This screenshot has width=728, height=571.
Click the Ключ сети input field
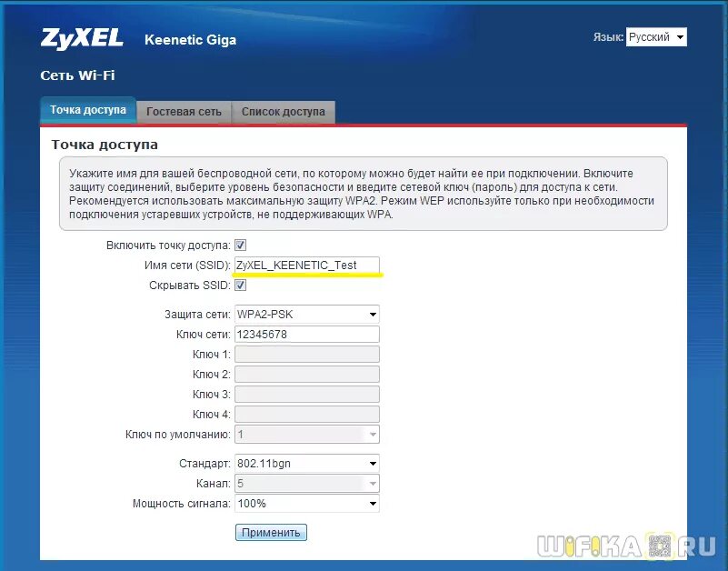307,335
